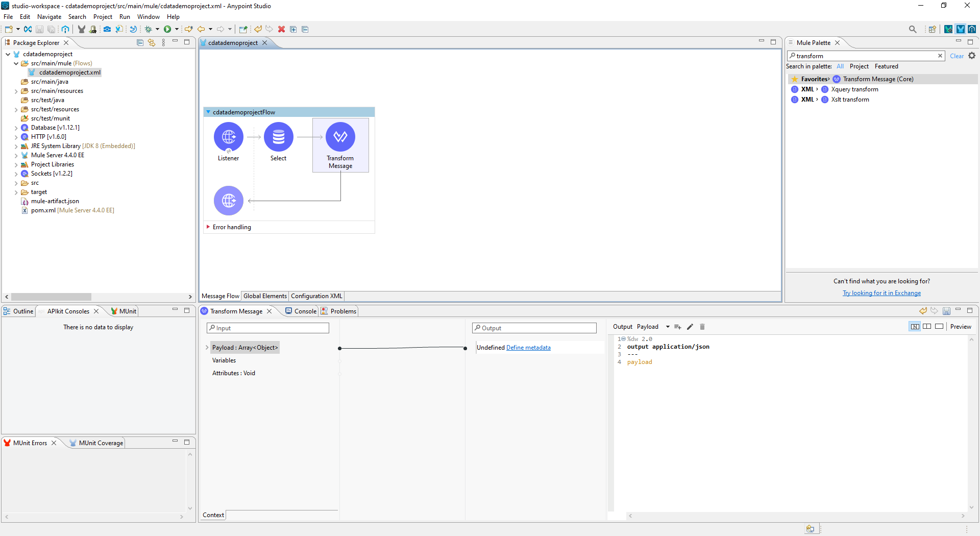
Task: Switch to the source-only editor layout view
Action: (x=939, y=327)
